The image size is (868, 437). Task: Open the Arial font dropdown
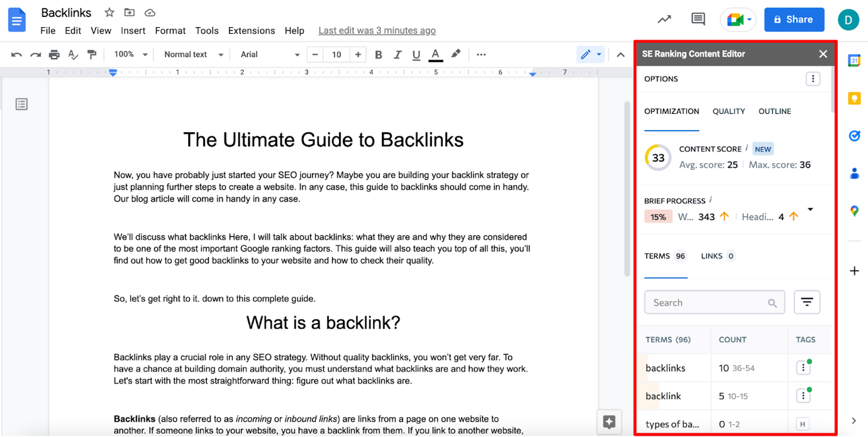[270, 55]
